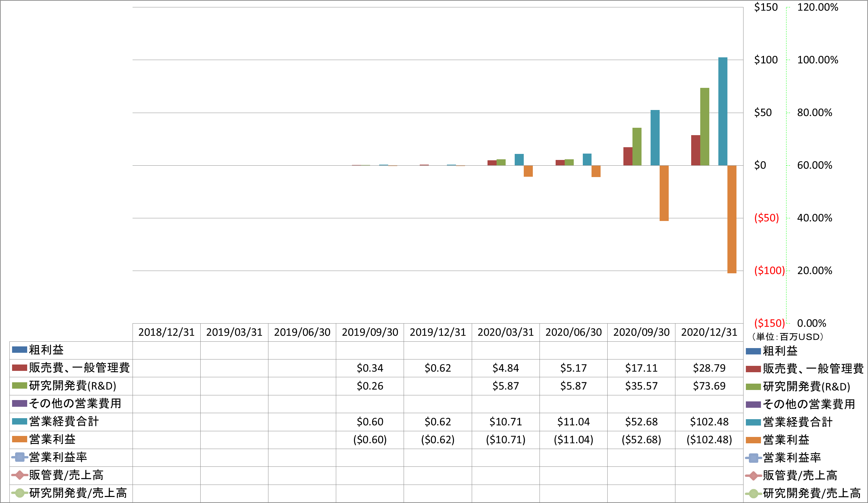Click the teal 営業経費合計 swatch in the left legend
The width and height of the screenshot is (868, 503).
(x=19, y=422)
